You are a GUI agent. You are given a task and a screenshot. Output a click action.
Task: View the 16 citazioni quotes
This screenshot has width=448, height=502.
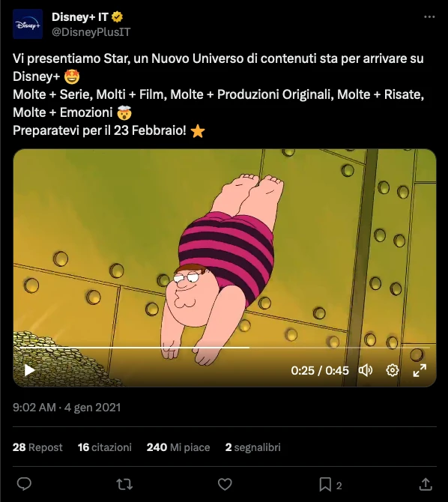click(105, 447)
